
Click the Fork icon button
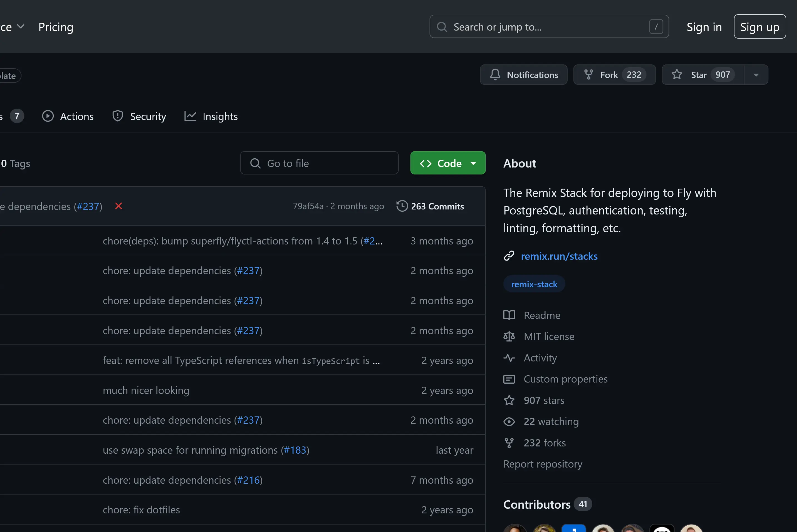pos(588,75)
